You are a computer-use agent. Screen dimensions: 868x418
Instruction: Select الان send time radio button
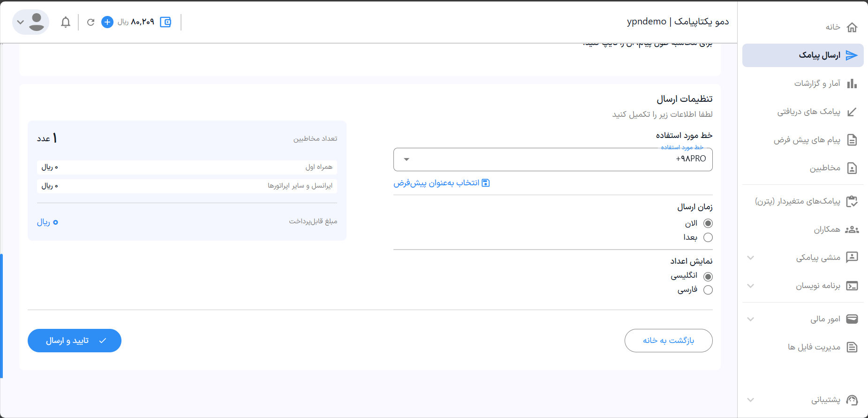pos(708,223)
